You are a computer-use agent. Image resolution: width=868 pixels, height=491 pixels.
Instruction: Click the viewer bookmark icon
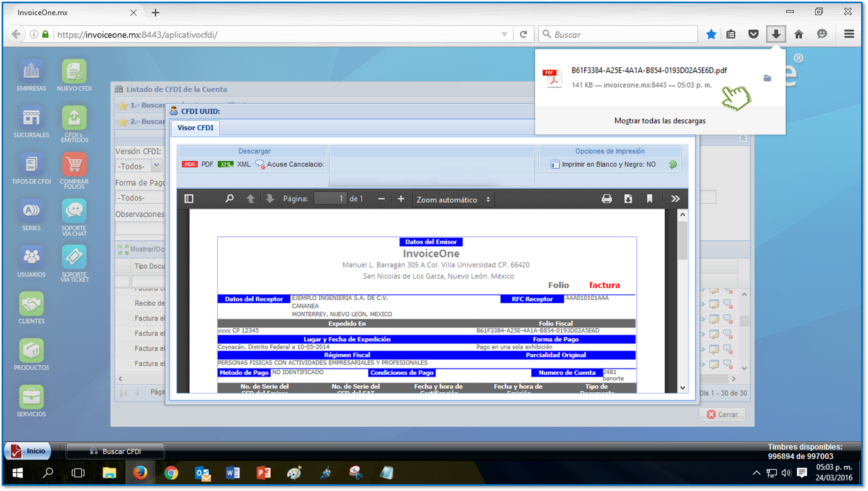tap(649, 199)
